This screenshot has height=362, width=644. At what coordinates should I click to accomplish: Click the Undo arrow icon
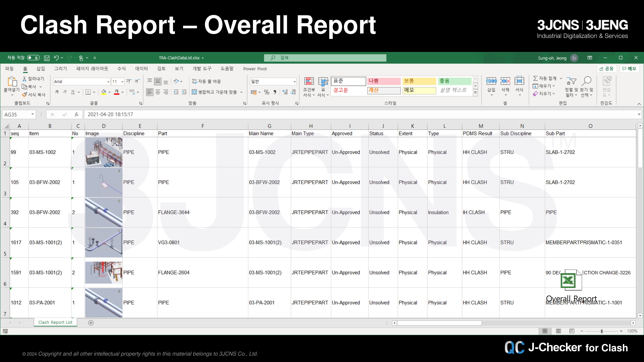click(x=56, y=58)
